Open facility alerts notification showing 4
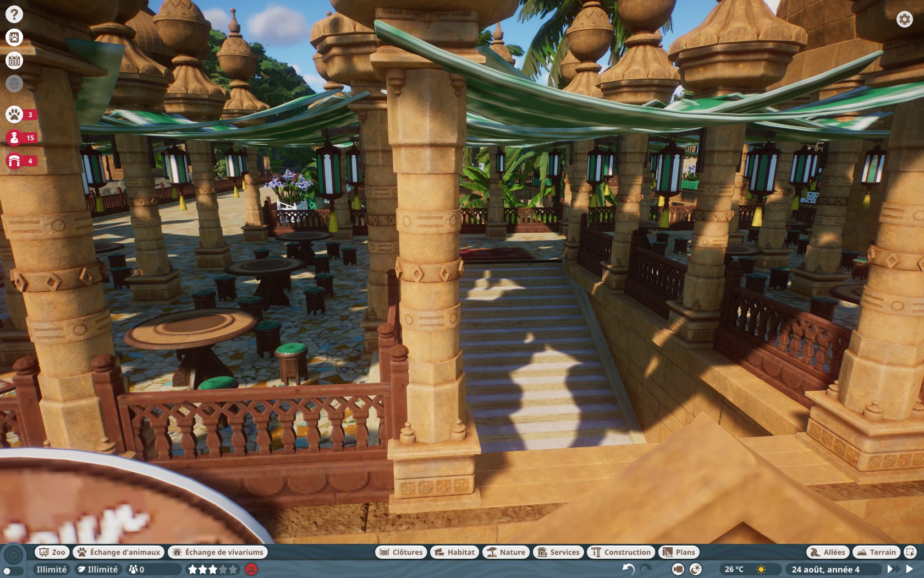Screen dimensions: 924x578 coord(22,161)
